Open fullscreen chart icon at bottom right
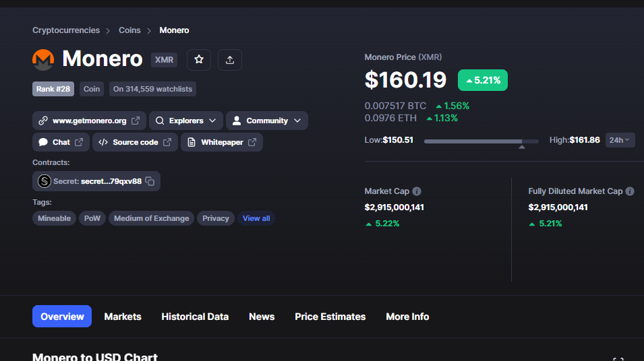Screen dimensions: 644x361 pos(618,359)
